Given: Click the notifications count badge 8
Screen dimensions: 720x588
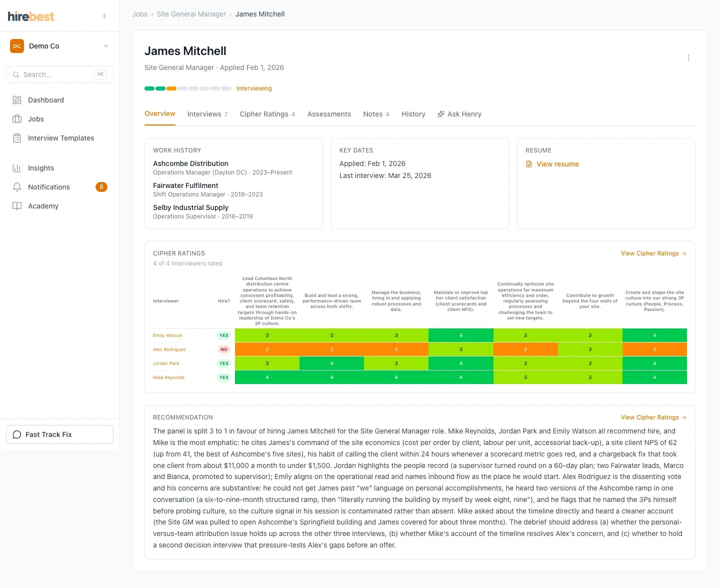Looking at the screenshot, I should coord(101,187).
